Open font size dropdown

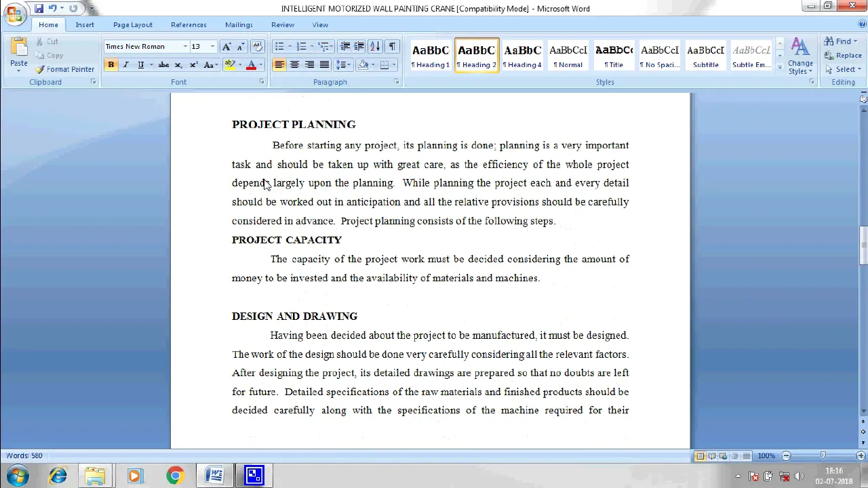tap(212, 47)
